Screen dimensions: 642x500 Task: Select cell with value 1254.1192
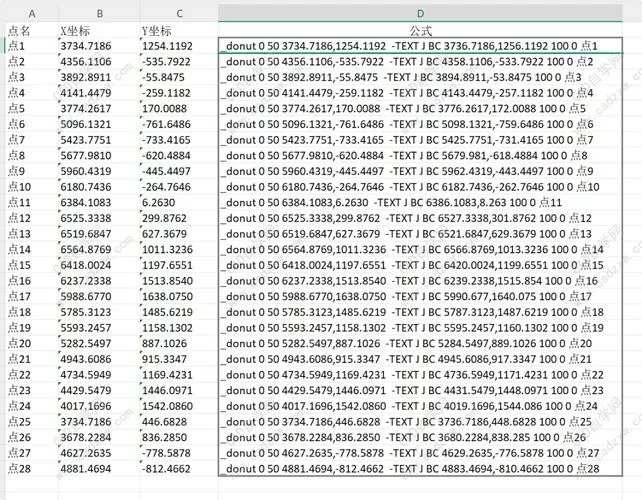(179, 46)
